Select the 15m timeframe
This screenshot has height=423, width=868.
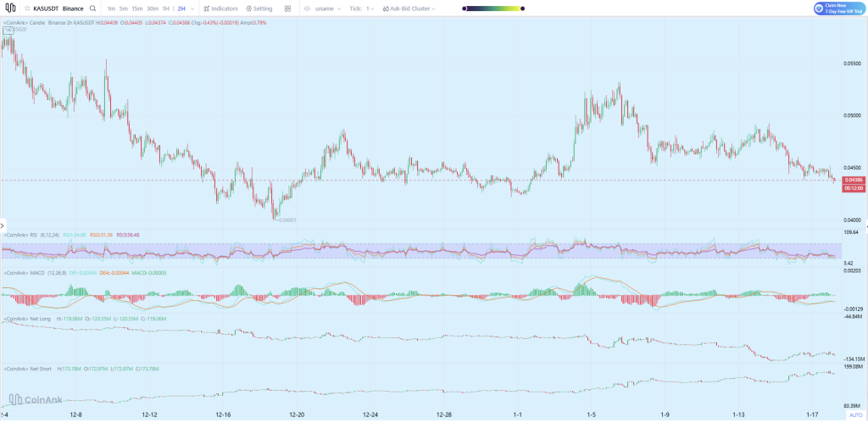click(x=136, y=8)
